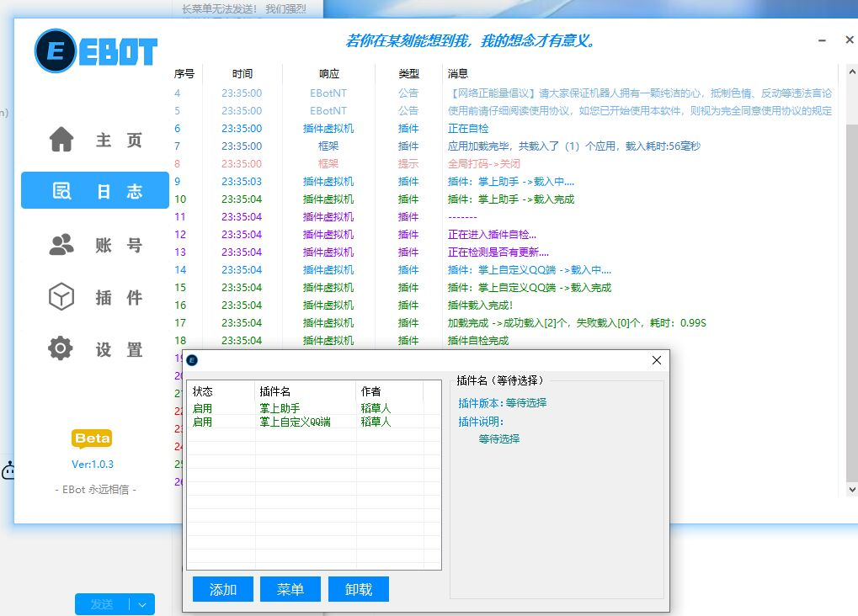This screenshot has height=616, width=858.
Task: Select the 账号 accounts icon in sidebar
Action: (59, 244)
